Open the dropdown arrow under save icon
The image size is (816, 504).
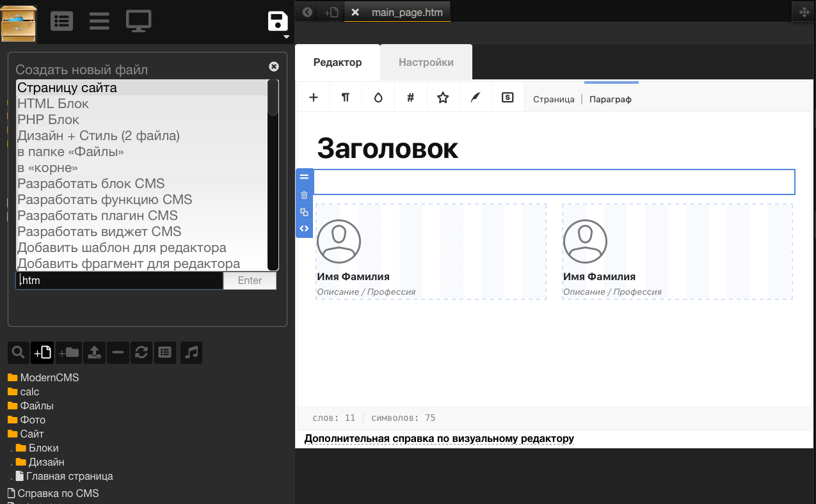click(x=286, y=37)
